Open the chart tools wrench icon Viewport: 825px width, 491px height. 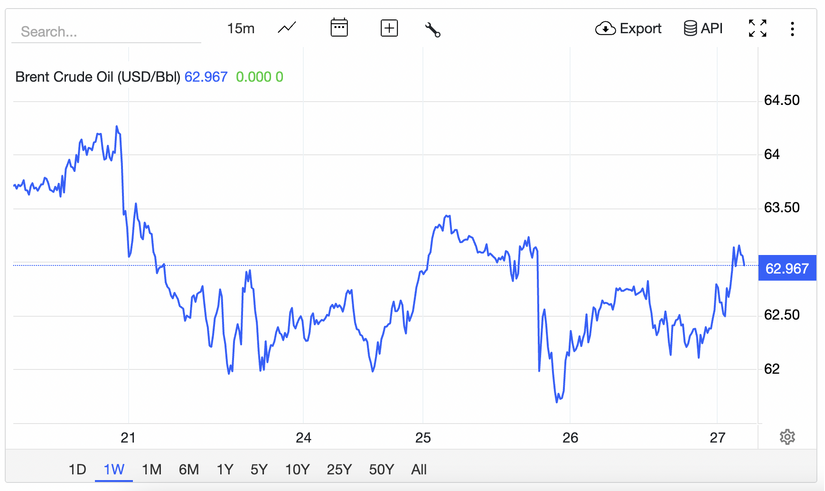click(x=433, y=29)
